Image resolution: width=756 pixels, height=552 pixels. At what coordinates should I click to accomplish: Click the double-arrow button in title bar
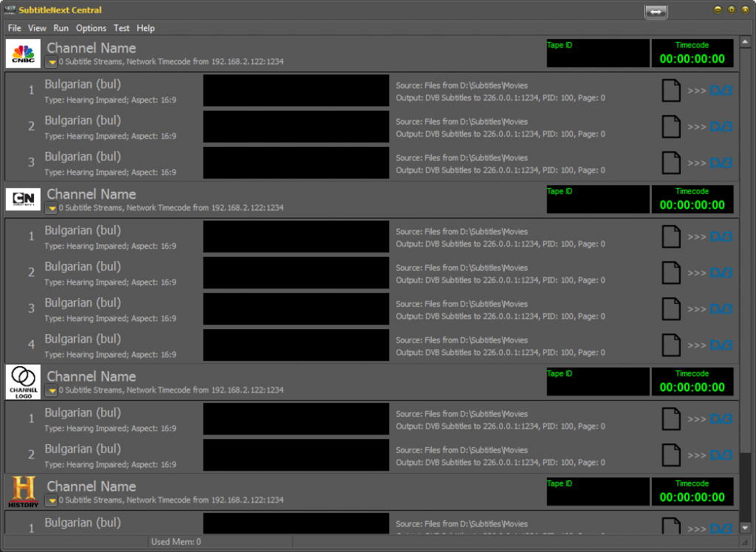656,11
